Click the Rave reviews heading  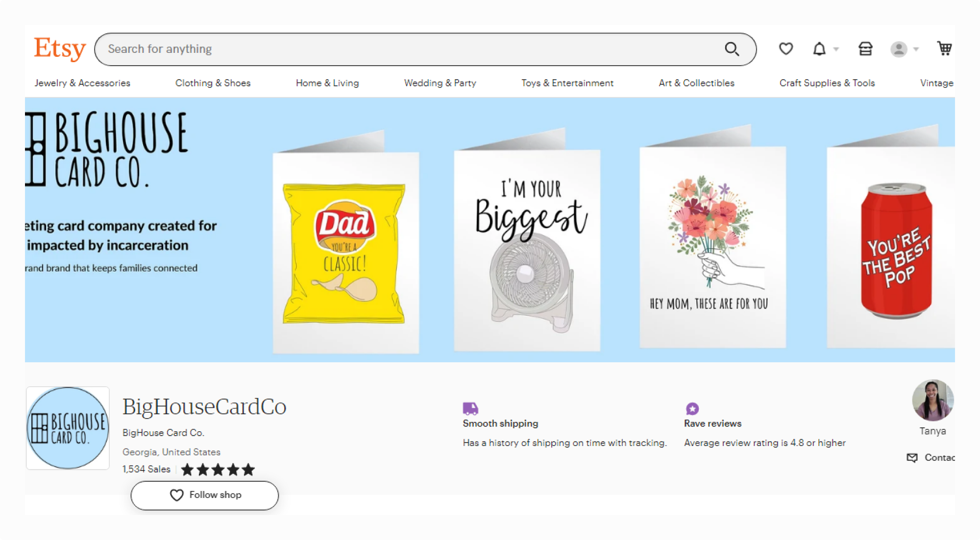click(712, 423)
